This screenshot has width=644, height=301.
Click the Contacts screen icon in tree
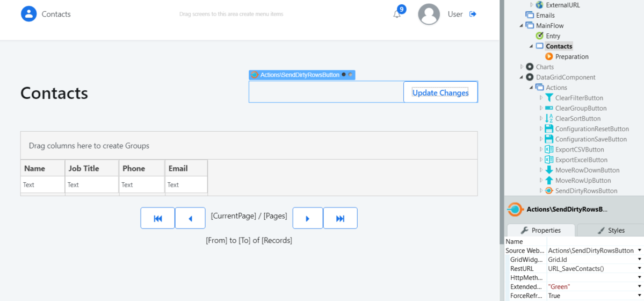point(540,46)
